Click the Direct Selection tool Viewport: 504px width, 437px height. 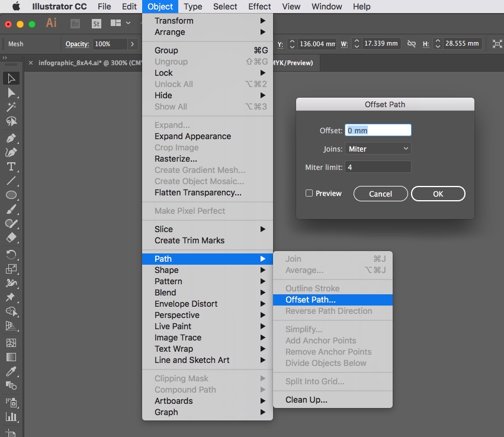[x=11, y=93]
